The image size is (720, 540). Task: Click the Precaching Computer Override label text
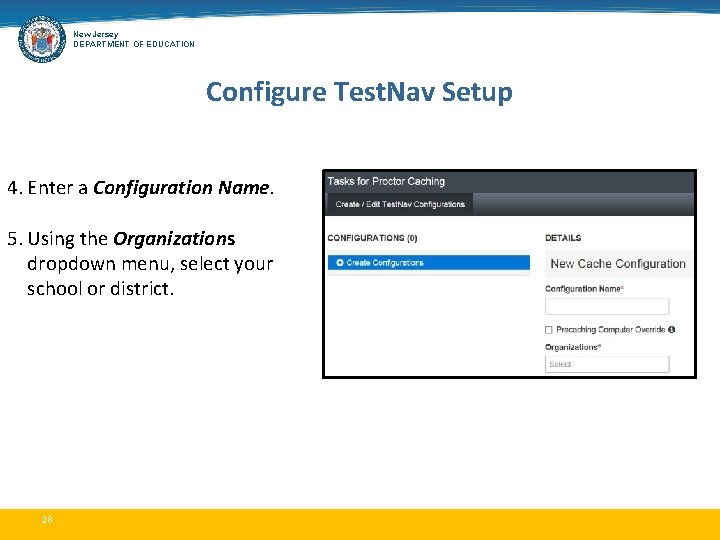[x=611, y=330]
